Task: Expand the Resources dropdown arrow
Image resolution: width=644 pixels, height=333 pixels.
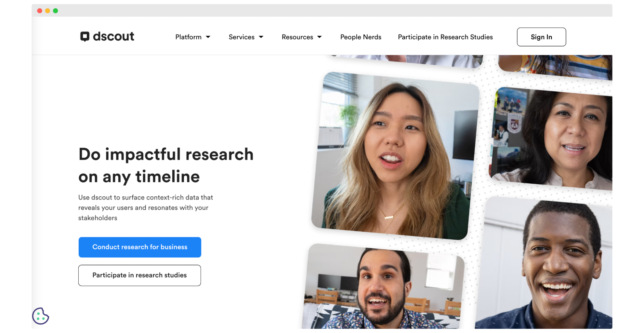Action: pos(320,37)
